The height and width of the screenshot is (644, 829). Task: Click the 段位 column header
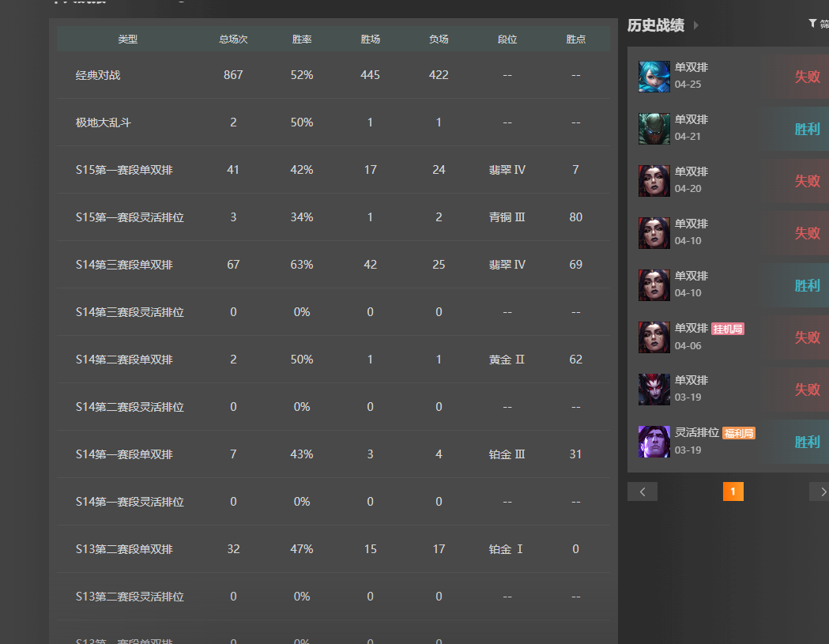coord(507,40)
